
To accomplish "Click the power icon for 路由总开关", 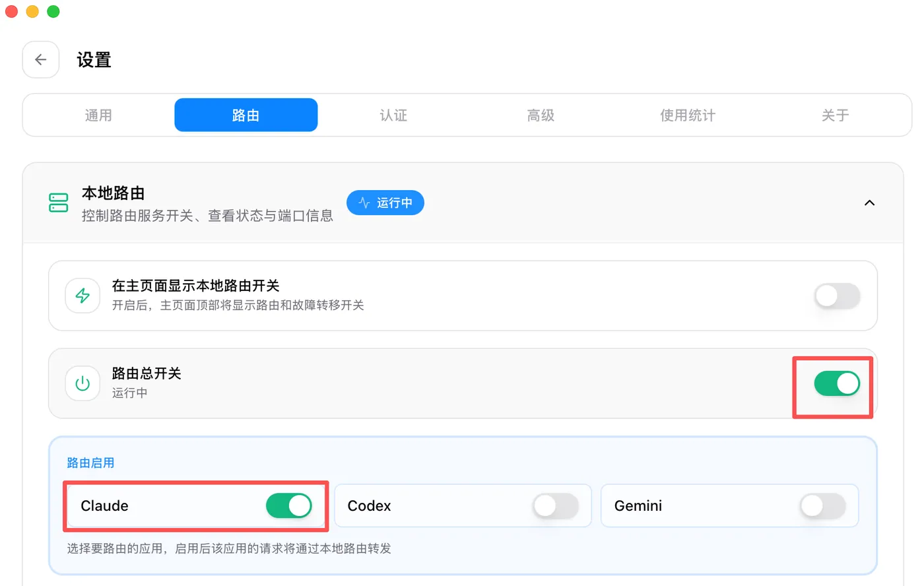I will [x=82, y=383].
